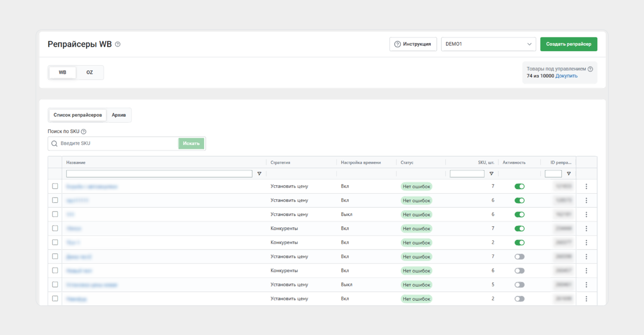Open kebab menu of Установить цену Вкл 6 SKU row
644x335 pixels.
[586, 201]
